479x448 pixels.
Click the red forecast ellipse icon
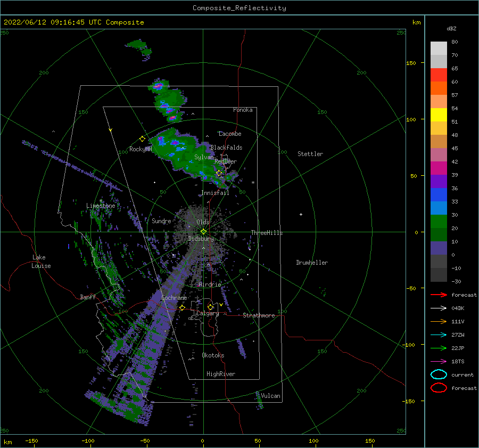[x=439, y=388]
